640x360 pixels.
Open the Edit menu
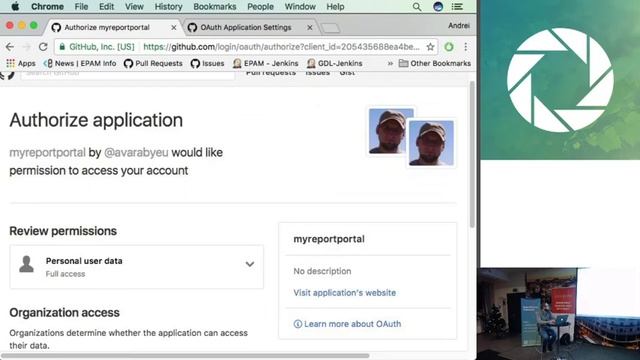pos(107,7)
